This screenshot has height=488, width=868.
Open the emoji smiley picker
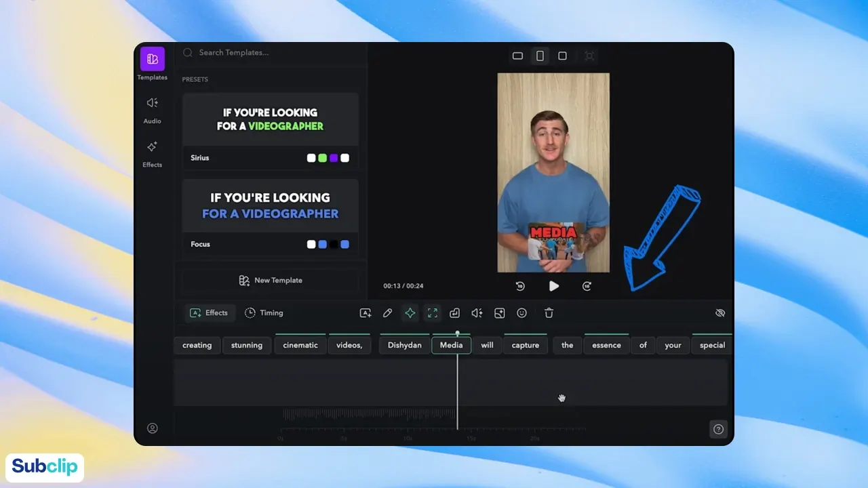click(522, 313)
